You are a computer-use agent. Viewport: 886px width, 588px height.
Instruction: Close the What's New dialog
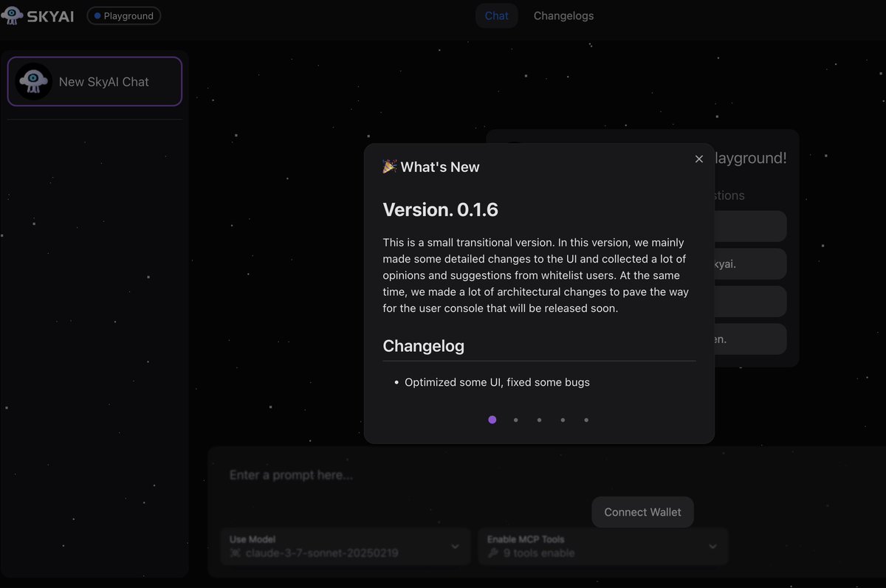coord(698,159)
